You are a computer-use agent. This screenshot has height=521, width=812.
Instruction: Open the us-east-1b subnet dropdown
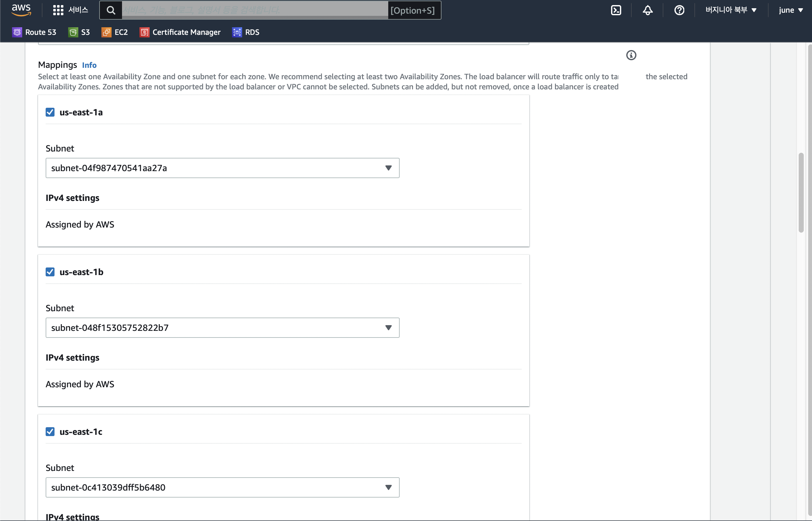222,327
